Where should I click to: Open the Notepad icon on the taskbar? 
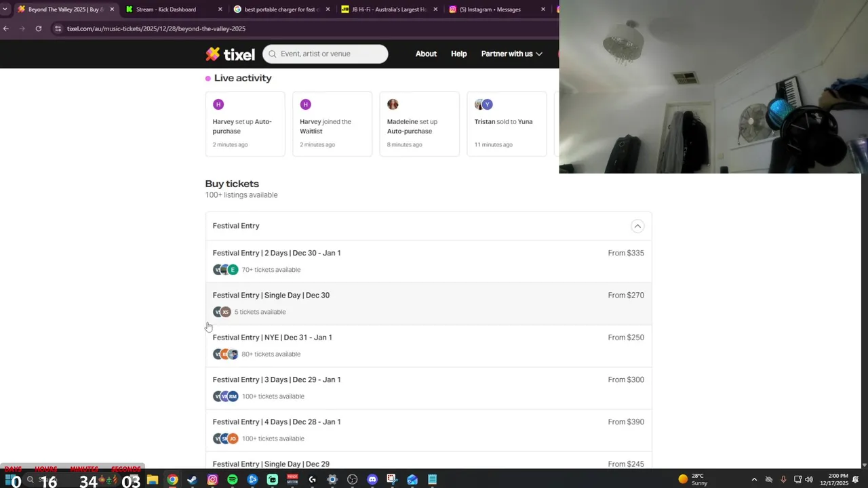tap(432, 479)
